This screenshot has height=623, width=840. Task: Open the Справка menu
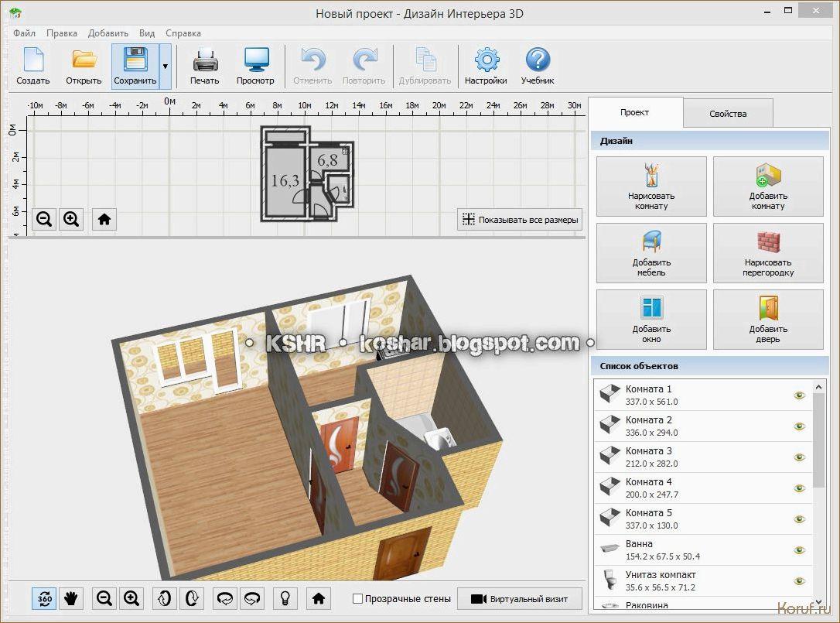point(183,33)
